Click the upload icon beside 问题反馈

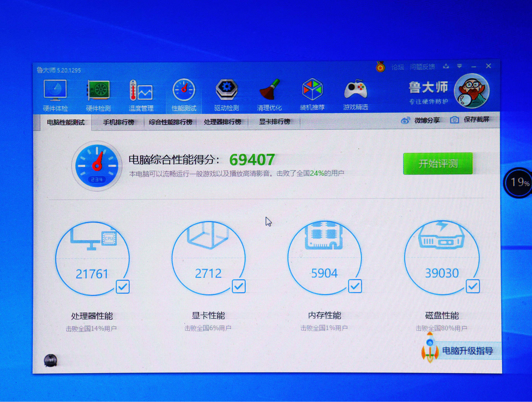coord(446,66)
